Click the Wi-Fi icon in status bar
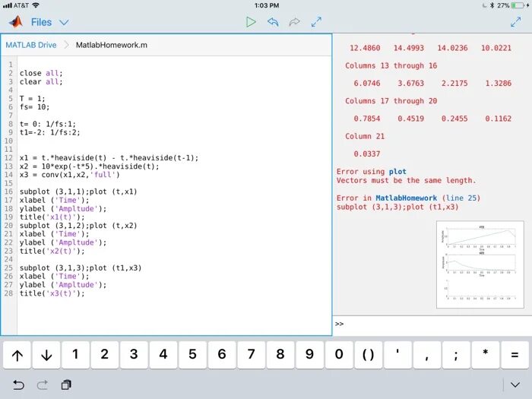The height and width of the screenshot is (399, 532). coord(36,5)
